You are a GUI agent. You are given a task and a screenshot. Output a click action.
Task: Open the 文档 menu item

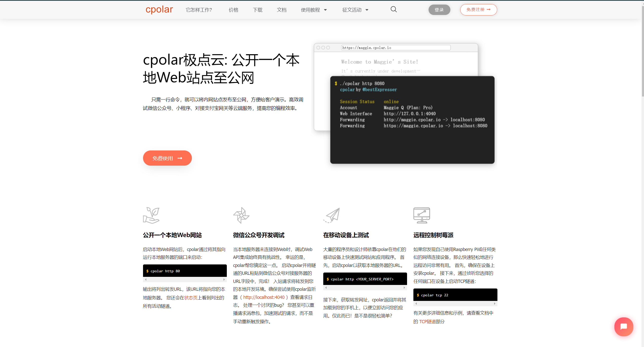click(281, 10)
